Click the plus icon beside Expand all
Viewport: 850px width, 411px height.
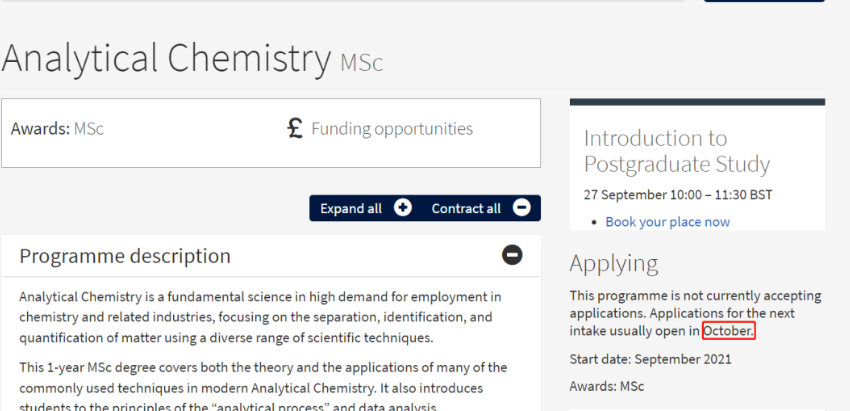[403, 208]
